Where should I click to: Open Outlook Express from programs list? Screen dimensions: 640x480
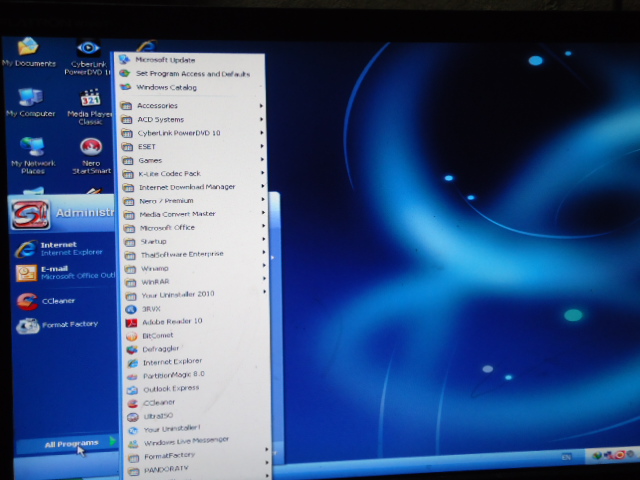[163, 389]
